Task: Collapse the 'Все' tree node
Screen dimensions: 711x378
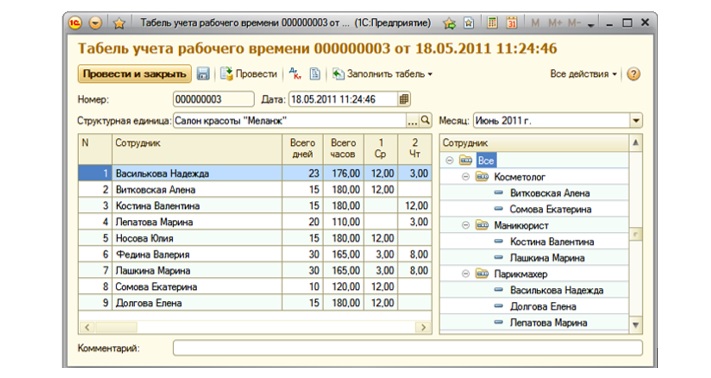Action: (x=449, y=160)
